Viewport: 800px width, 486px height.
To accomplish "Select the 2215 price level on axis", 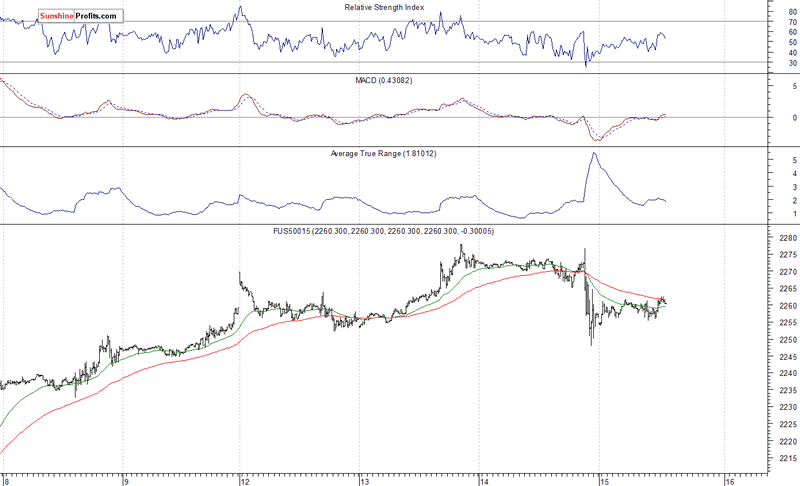I will [786, 457].
